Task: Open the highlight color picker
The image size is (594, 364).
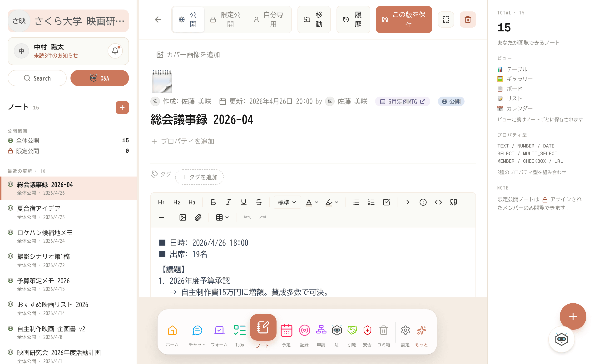Action: (332, 202)
